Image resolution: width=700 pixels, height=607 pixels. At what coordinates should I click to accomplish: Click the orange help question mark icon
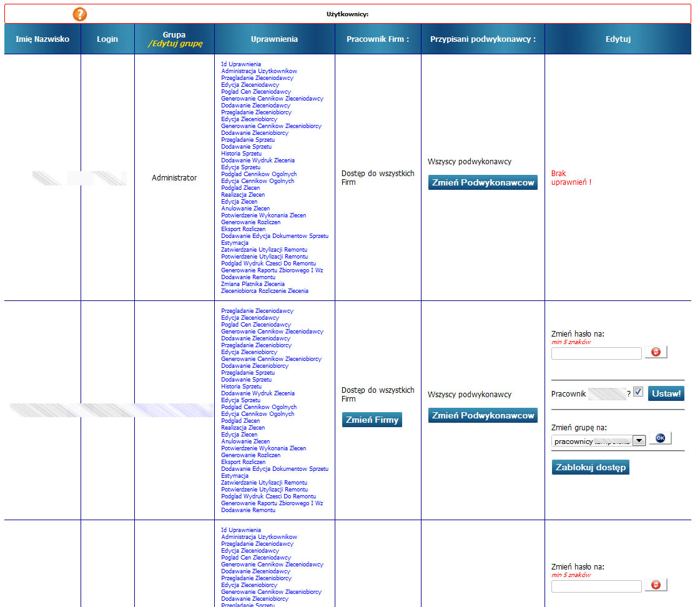click(80, 14)
